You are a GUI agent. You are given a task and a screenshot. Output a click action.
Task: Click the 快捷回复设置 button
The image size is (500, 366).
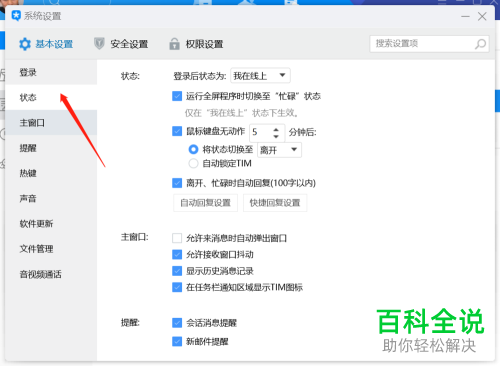(x=275, y=203)
